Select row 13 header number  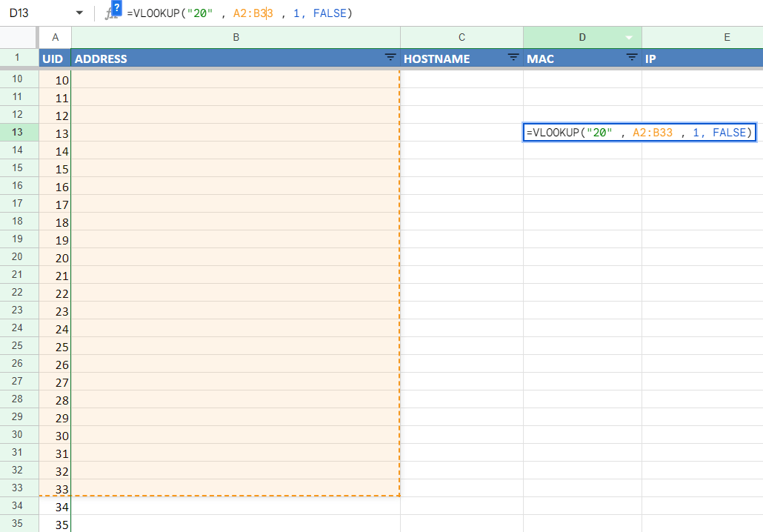[x=18, y=133]
